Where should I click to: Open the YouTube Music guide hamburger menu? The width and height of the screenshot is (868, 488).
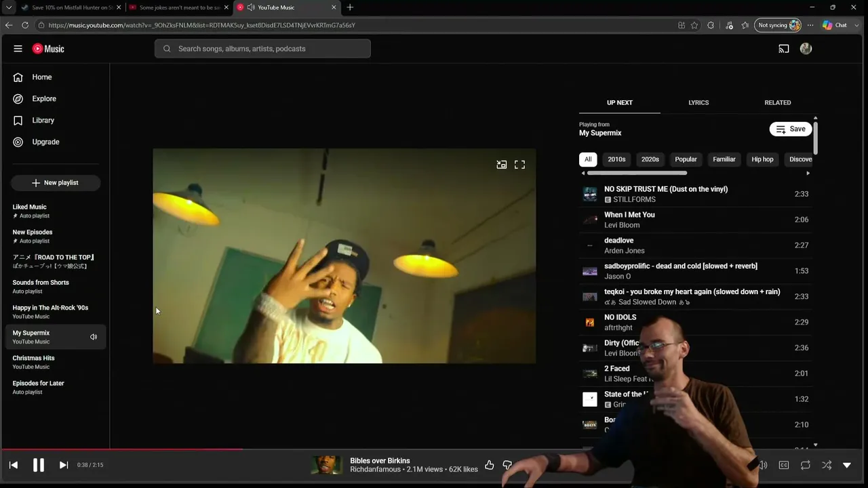tap(18, 49)
